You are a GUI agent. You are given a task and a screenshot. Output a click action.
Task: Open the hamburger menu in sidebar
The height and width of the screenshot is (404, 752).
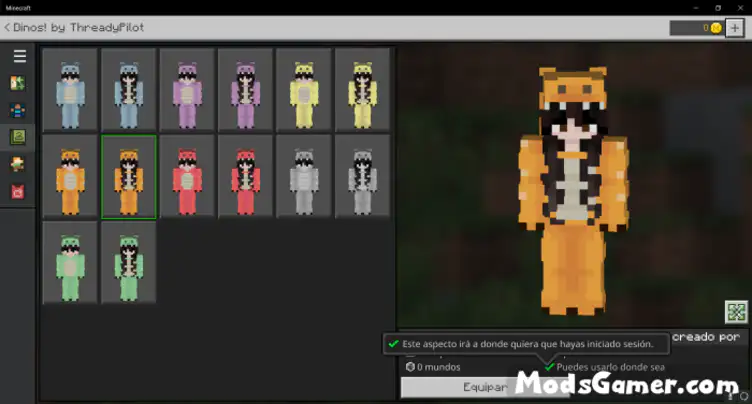[20, 56]
